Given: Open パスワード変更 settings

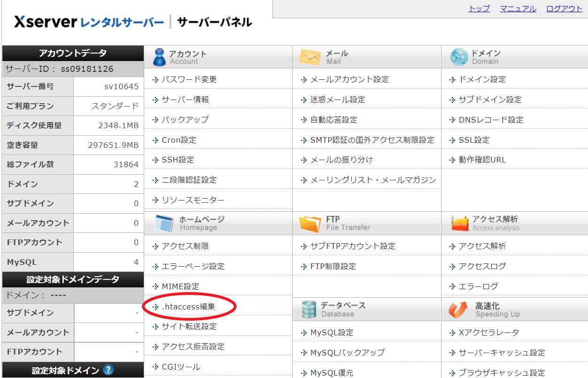Looking at the screenshot, I should [189, 79].
